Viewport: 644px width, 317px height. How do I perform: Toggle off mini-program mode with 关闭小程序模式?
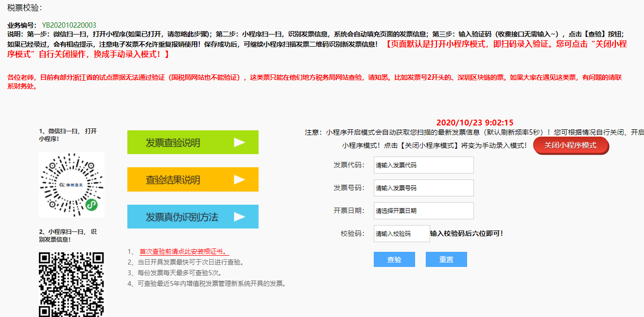pyautogui.click(x=571, y=145)
